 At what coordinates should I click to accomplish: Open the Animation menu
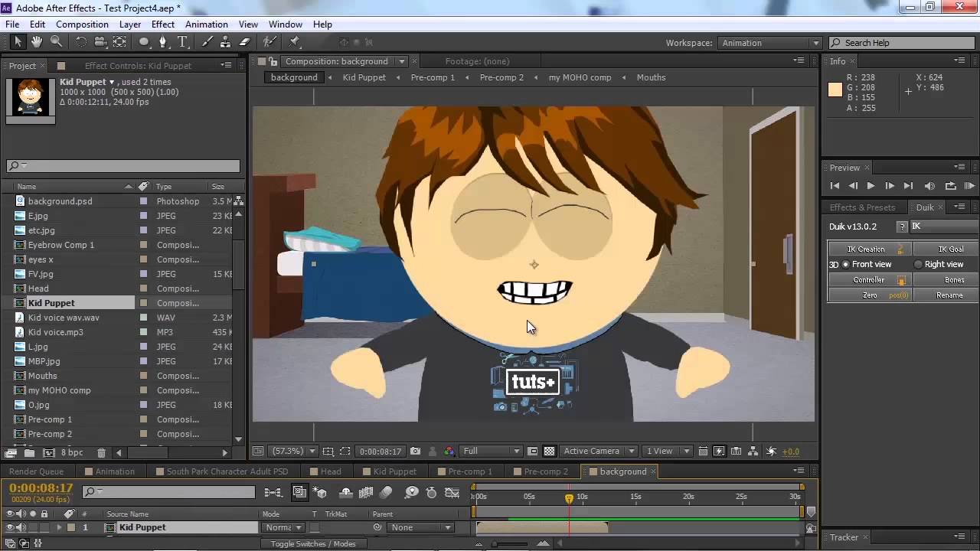coord(206,24)
